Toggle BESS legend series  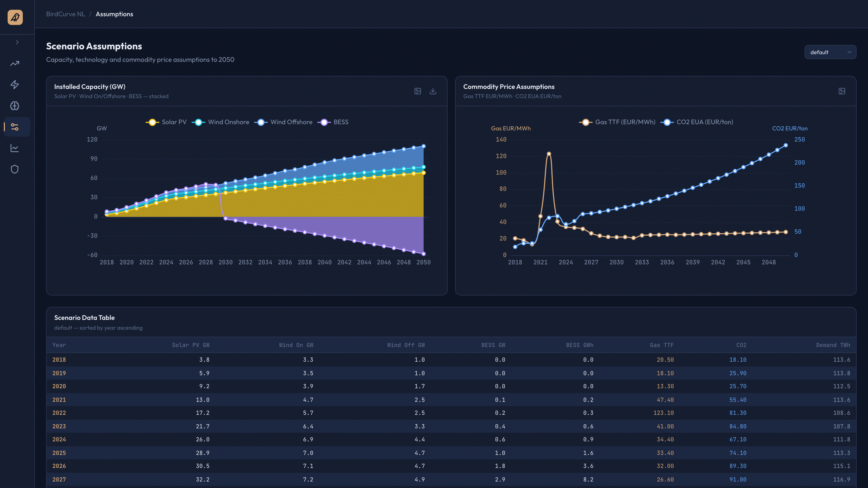333,122
